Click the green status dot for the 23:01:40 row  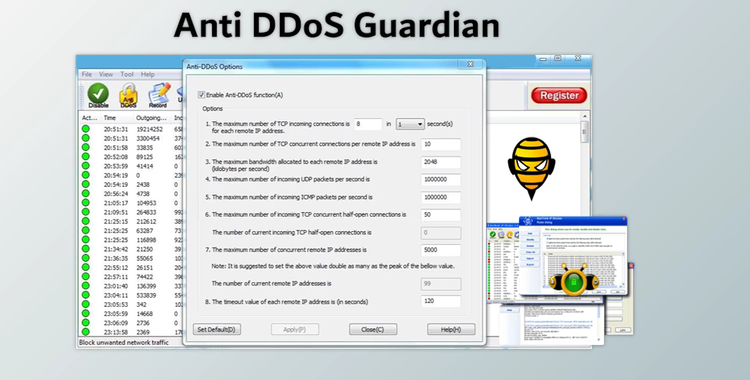point(86,286)
